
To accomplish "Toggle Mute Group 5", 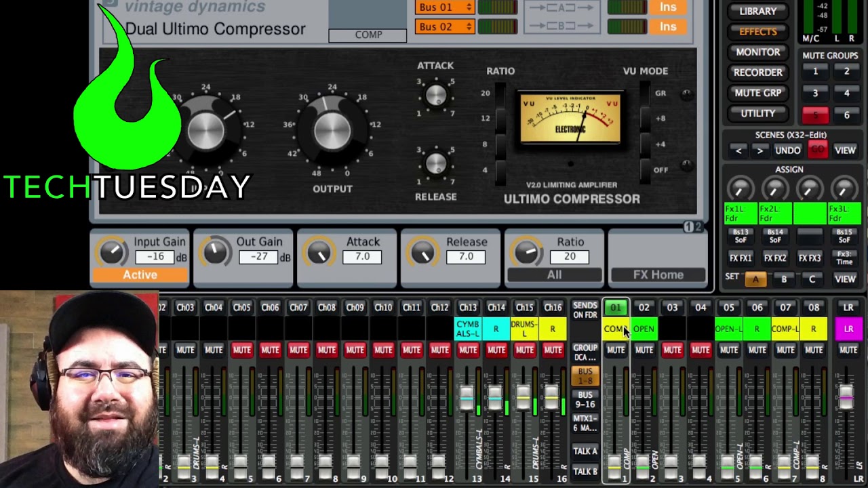I will point(815,115).
